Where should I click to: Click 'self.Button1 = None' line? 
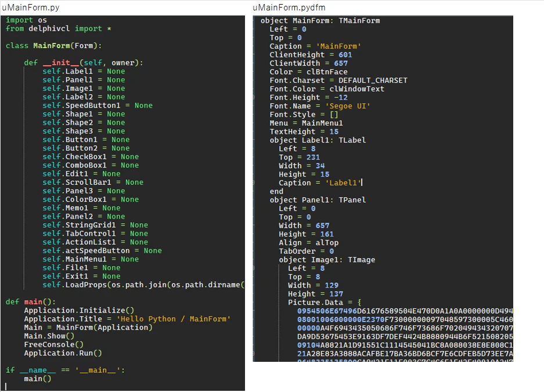point(86,139)
